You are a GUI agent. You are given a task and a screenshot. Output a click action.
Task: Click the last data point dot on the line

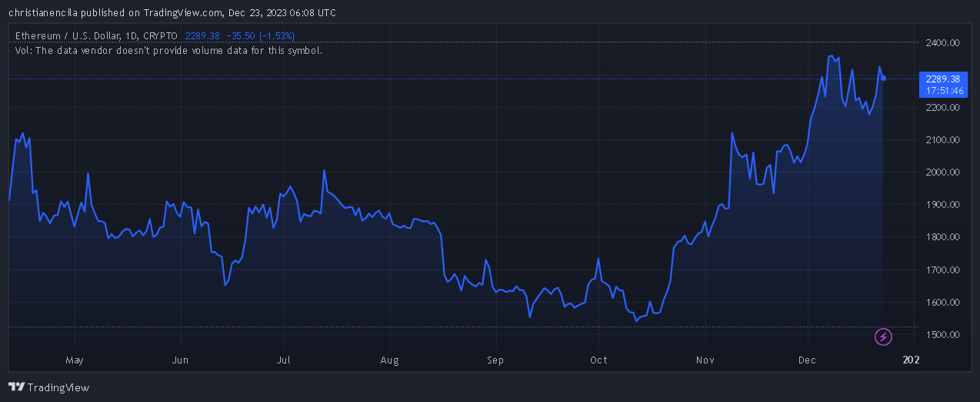[884, 78]
